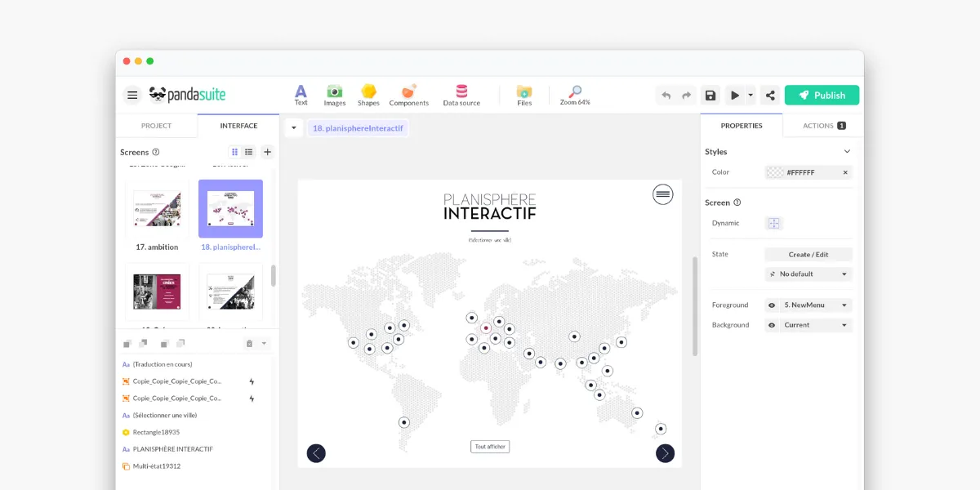Image resolution: width=980 pixels, height=490 pixels.
Task: Open the ACTIONS tab
Action: pos(821,125)
